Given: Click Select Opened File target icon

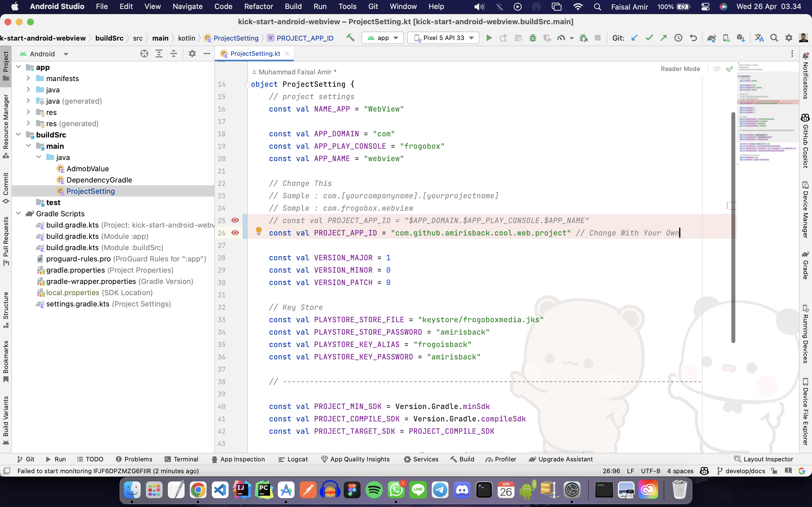Looking at the screenshot, I should 144,54.
